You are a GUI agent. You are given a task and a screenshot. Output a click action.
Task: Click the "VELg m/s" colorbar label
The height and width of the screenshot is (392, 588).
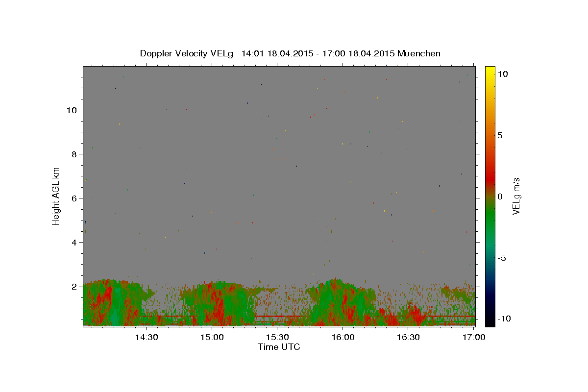click(516, 196)
